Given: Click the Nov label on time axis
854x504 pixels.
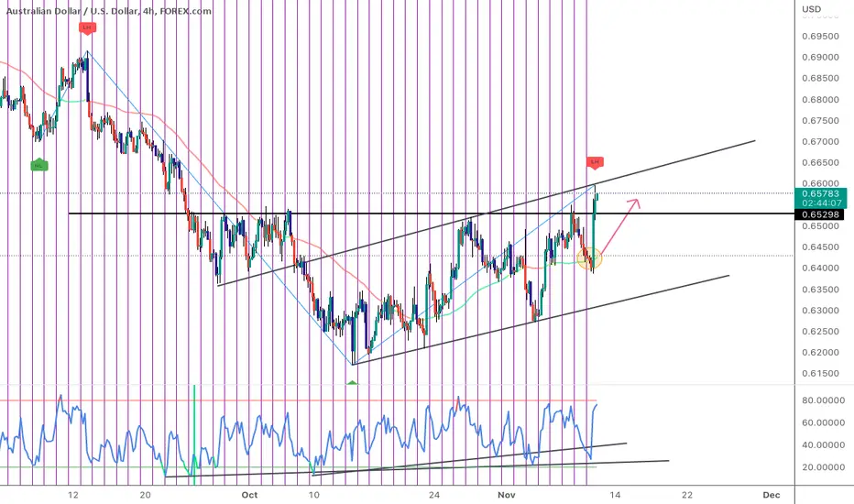Looking at the screenshot, I should click(507, 495).
